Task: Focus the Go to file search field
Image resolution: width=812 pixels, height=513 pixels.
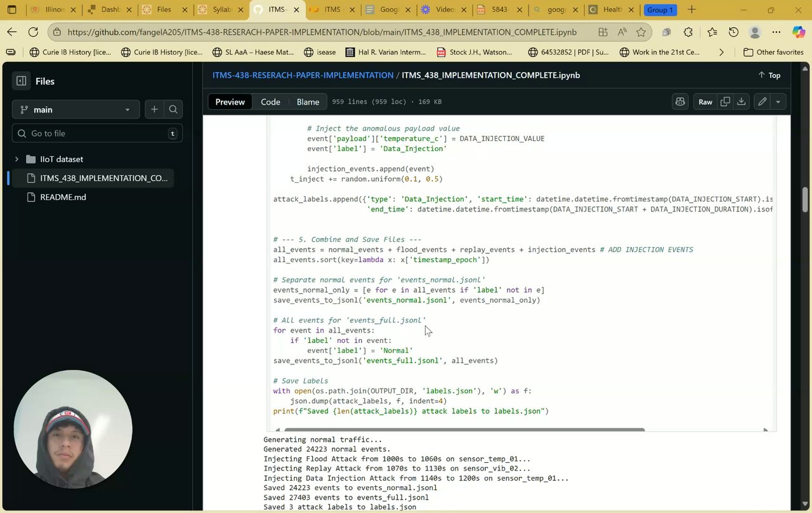Action: [x=97, y=133]
